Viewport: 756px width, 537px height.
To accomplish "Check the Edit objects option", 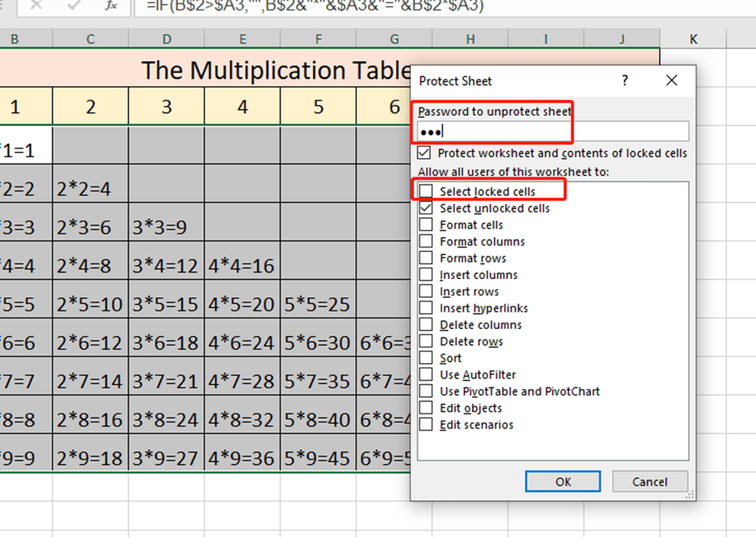I will click(x=427, y=408).
